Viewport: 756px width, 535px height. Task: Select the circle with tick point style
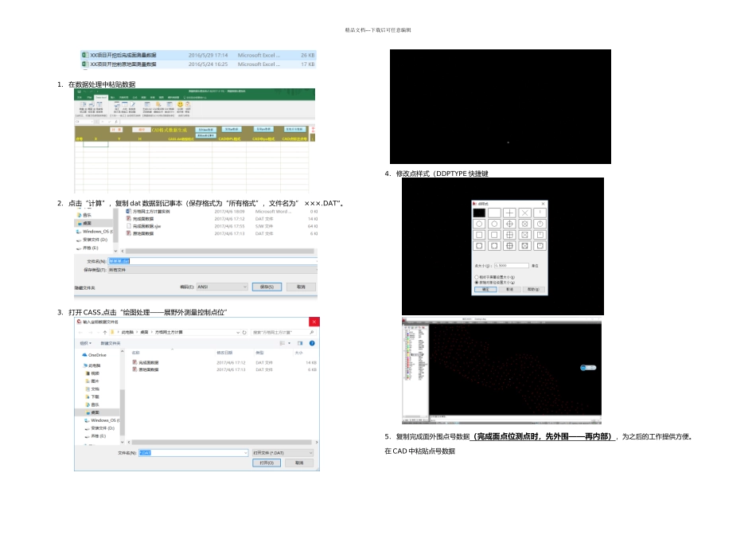coord(540,224)
